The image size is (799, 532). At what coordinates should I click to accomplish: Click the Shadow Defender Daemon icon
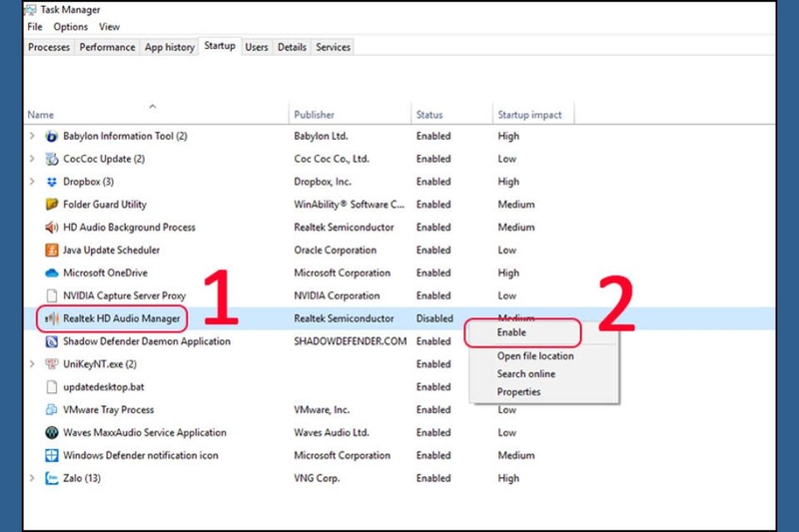[x=52, y=341]
